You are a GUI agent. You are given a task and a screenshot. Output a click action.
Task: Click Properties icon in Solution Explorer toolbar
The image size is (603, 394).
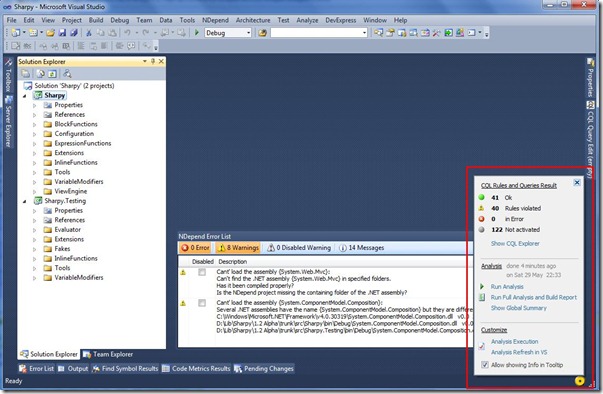click(x=26, y=73)
